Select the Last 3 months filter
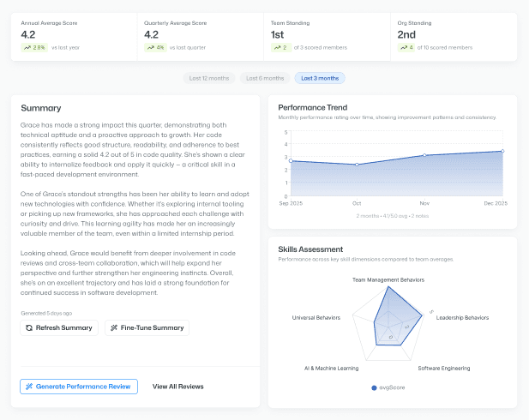The image size is (529, 420). (319, 78)
